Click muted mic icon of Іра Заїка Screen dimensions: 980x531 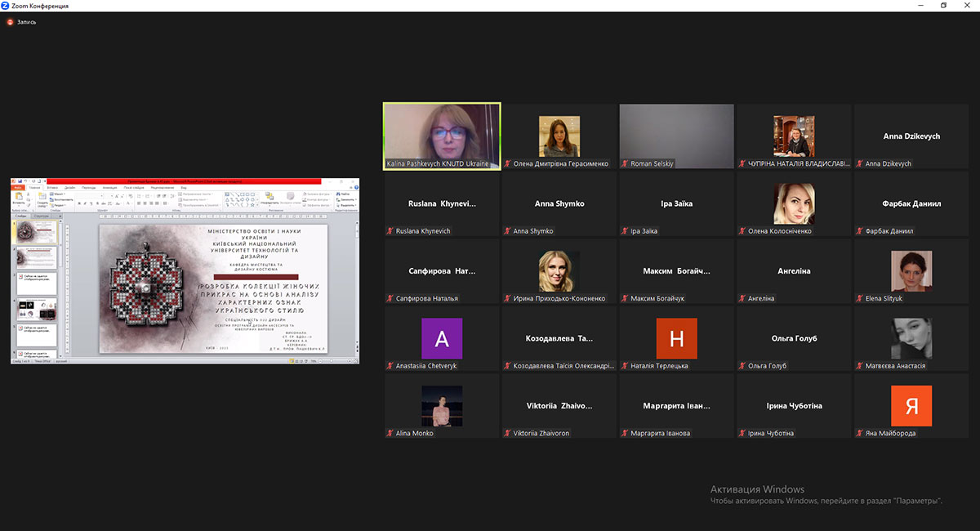(625, 231)
